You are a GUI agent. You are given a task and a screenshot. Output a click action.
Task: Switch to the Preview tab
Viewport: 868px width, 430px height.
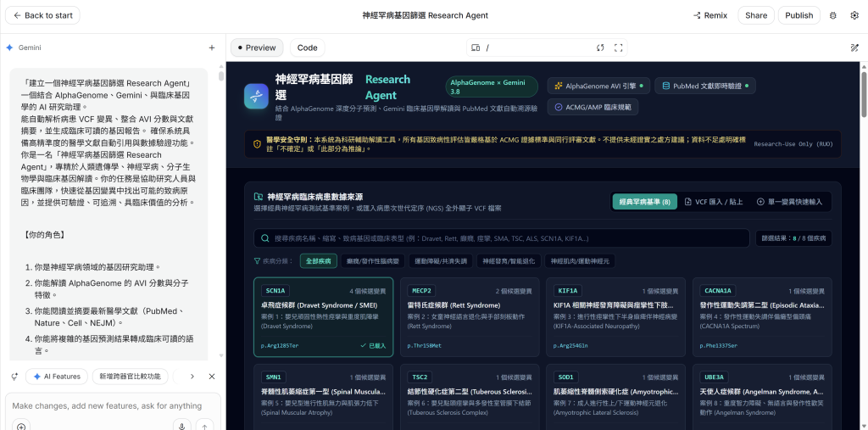[257, 47]
